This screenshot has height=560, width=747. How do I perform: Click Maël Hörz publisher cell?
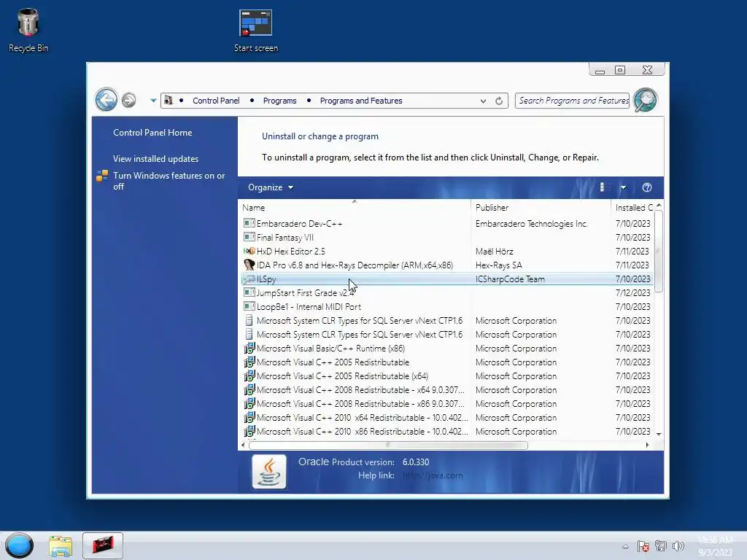[494, 251]
